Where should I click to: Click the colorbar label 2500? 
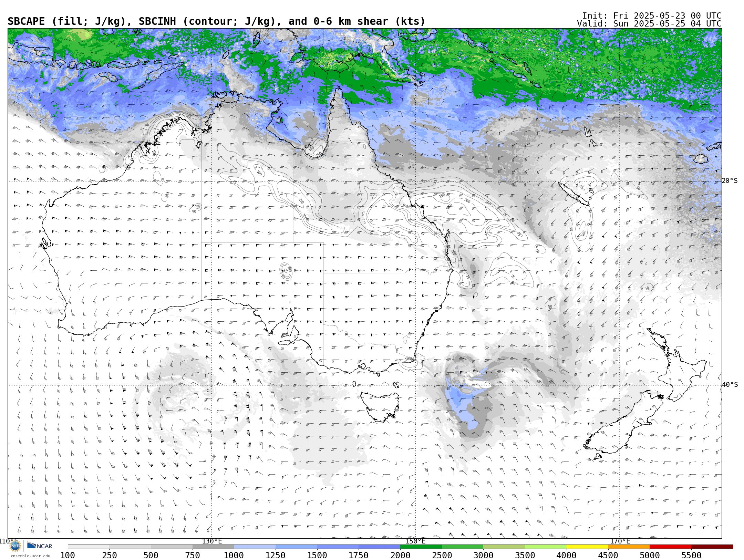[x=442, y=556]
